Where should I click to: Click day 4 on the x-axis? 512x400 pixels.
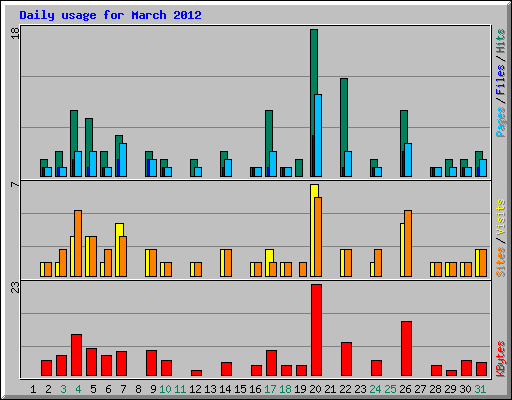click(78, 389)
